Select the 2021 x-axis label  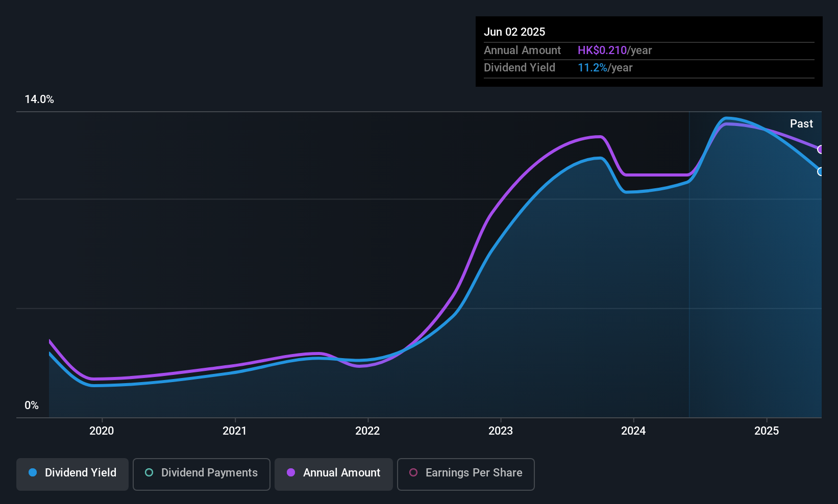[x=235, y=431]
